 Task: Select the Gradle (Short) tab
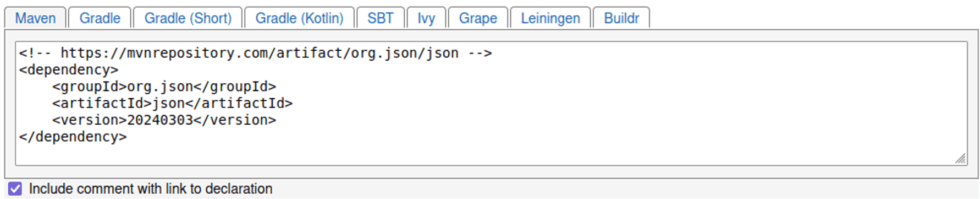click(x=188, y=18)
